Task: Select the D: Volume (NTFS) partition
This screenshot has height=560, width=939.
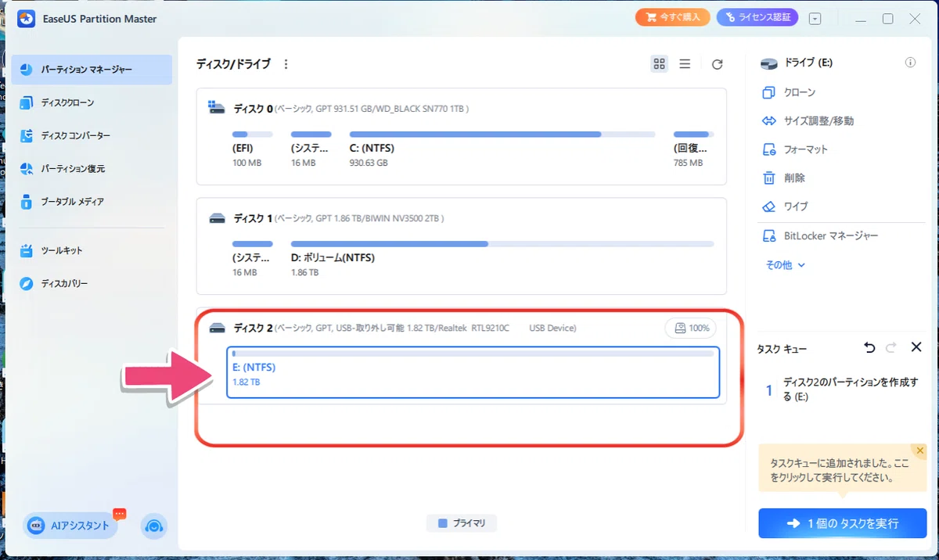Action: 502,259
